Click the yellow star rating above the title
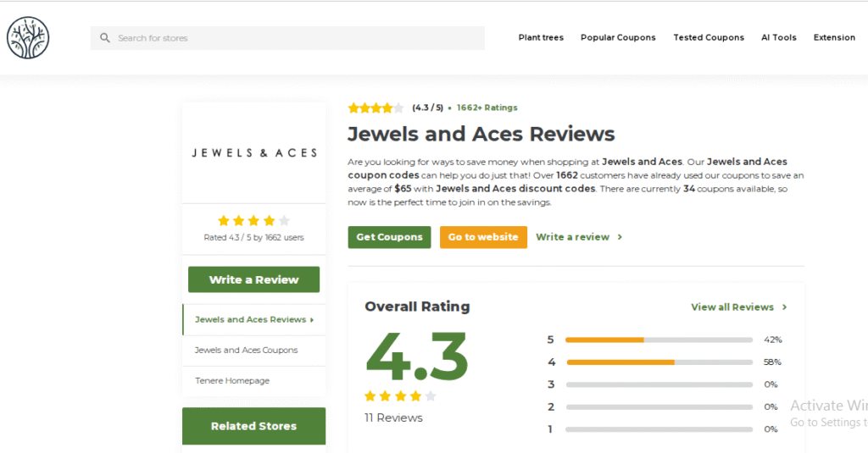 click(376, 108)
